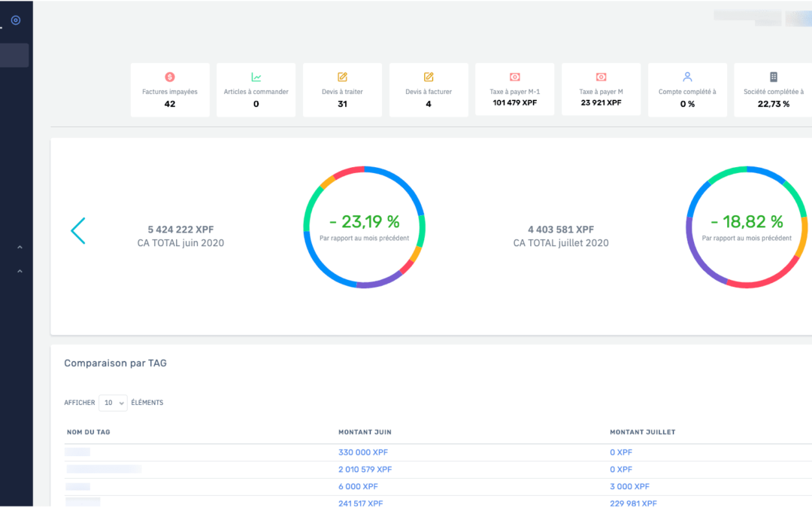Viewport: 812px width, 508px height.
Task: Open the Afficher 10 éléments dropdown
Action: (x=113, y=403)
